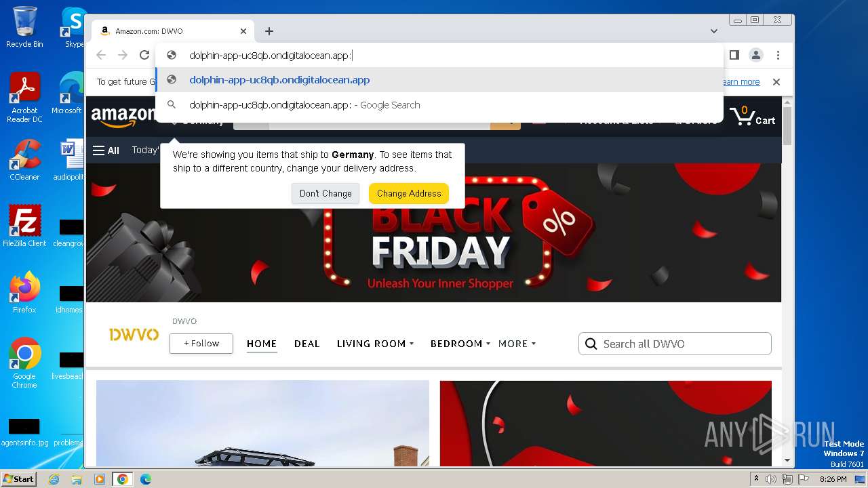Dismiss the Chrome info bar

[x=776, y=82]
